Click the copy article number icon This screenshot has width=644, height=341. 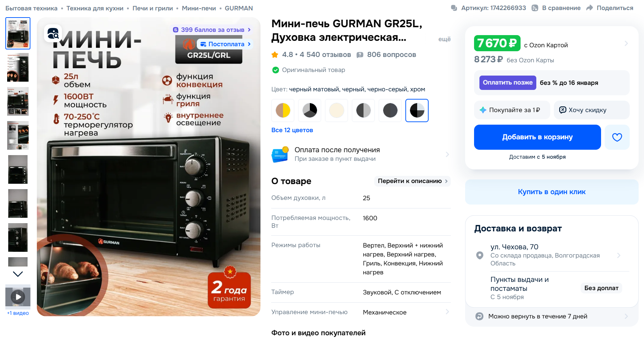tap(454, 8)
